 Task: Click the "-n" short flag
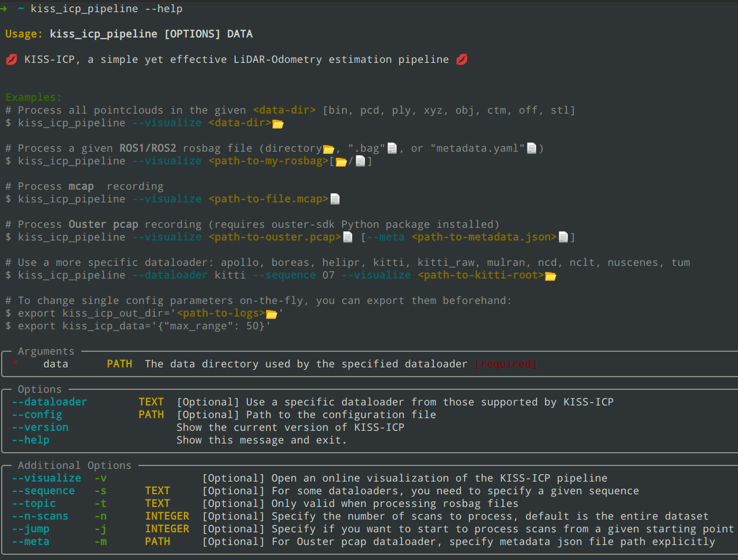100,516
